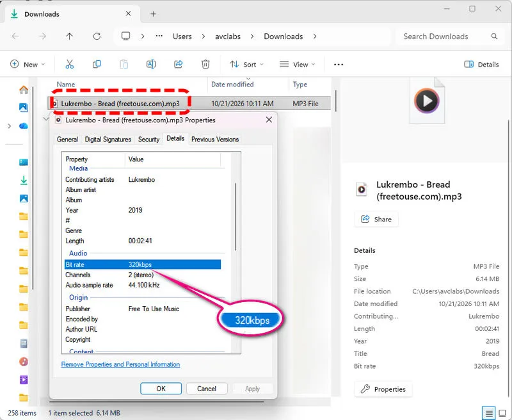Expand the OneDrive tree node in the sidebar

(x=10, y=126)
